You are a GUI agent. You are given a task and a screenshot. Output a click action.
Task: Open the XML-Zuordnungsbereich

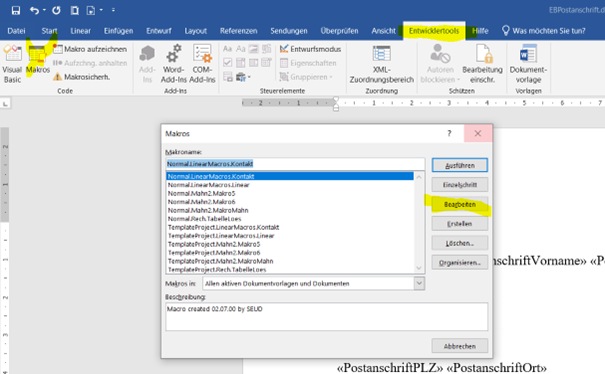(382, 64)
